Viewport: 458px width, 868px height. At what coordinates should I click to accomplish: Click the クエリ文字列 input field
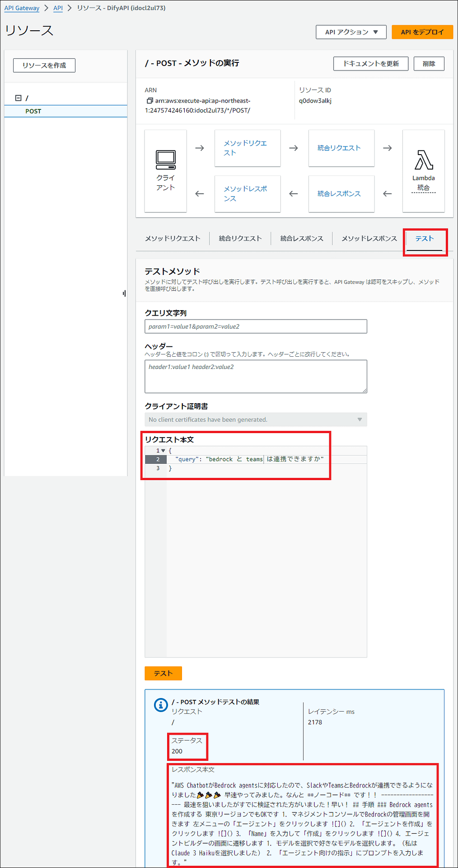coord(256,326)
